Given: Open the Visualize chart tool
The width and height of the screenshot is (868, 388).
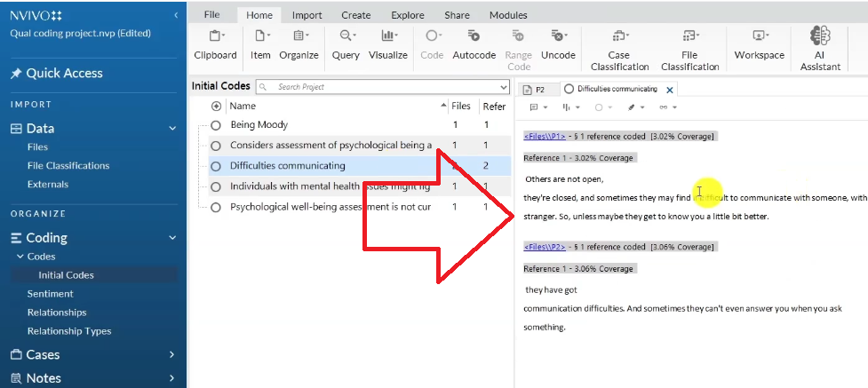Looking at the screenshot, I should (388, 43).
